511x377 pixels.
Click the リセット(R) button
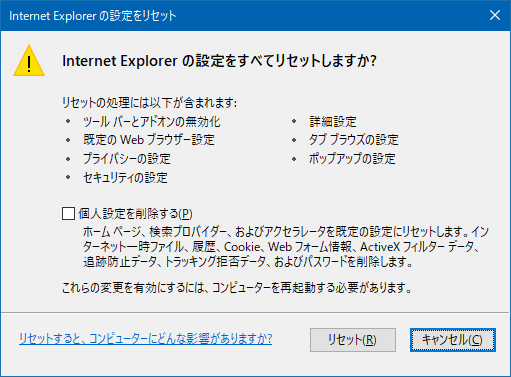pyautogui.click(x=353, y=340)
